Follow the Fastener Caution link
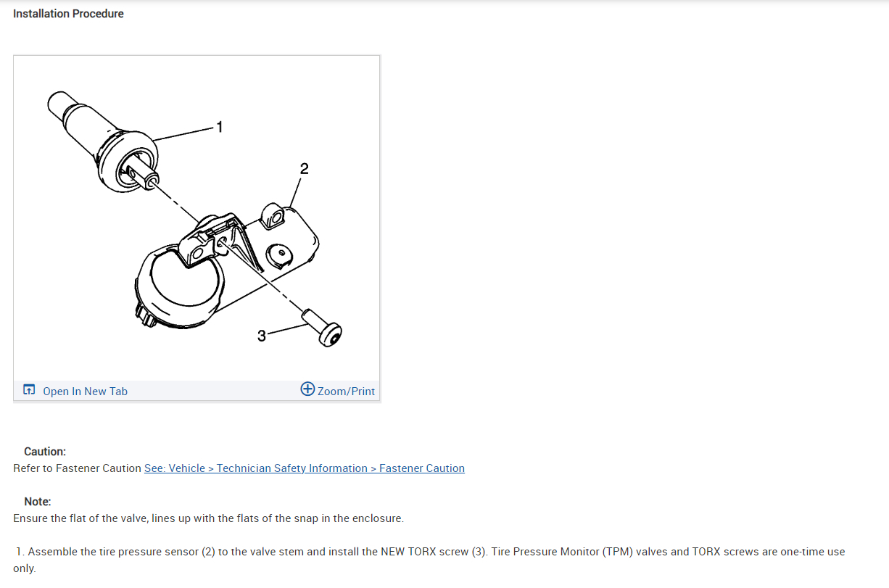 [x=305, y=468]
